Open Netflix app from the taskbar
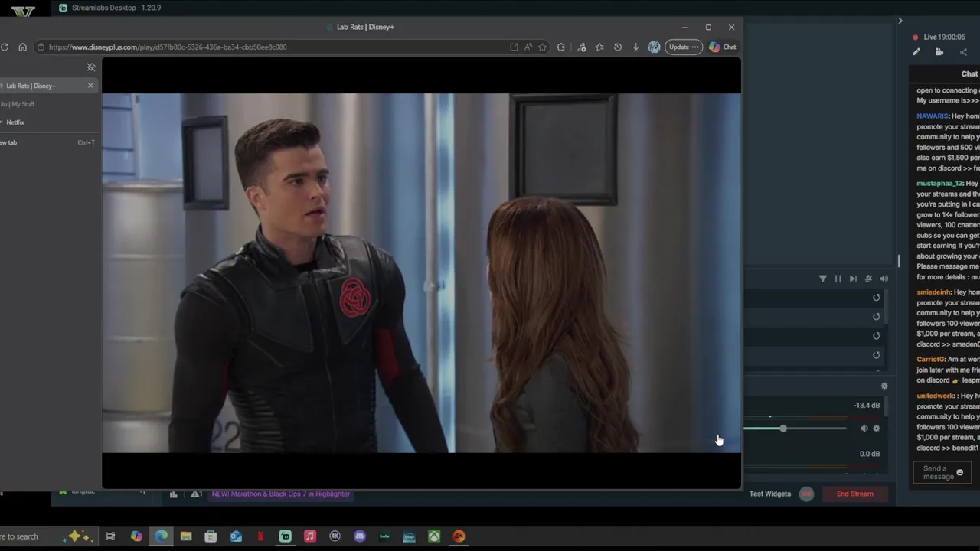Viewport: 980px width, 551px height. 260,536
